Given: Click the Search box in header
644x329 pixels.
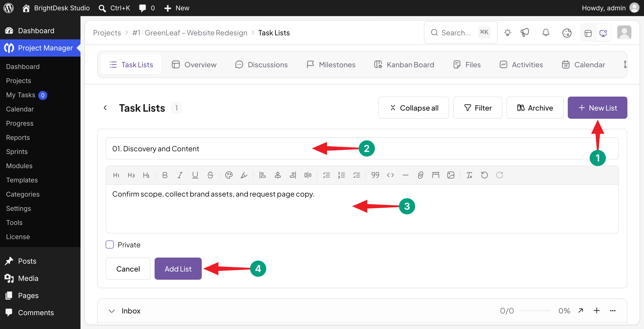Looking at the screenshot, I should (460, 32).
